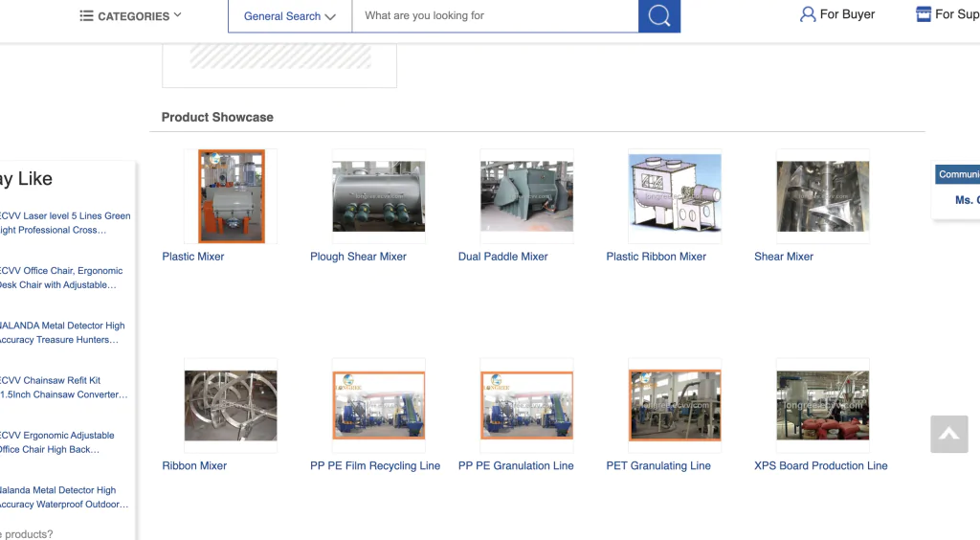Follow the PP PE Film Recycling Line link

pos(375,466)
